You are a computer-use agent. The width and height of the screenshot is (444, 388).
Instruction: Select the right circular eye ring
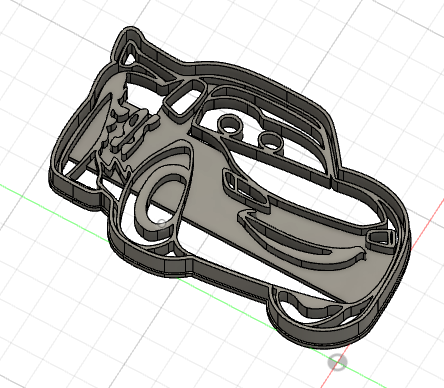click(271, 140)
